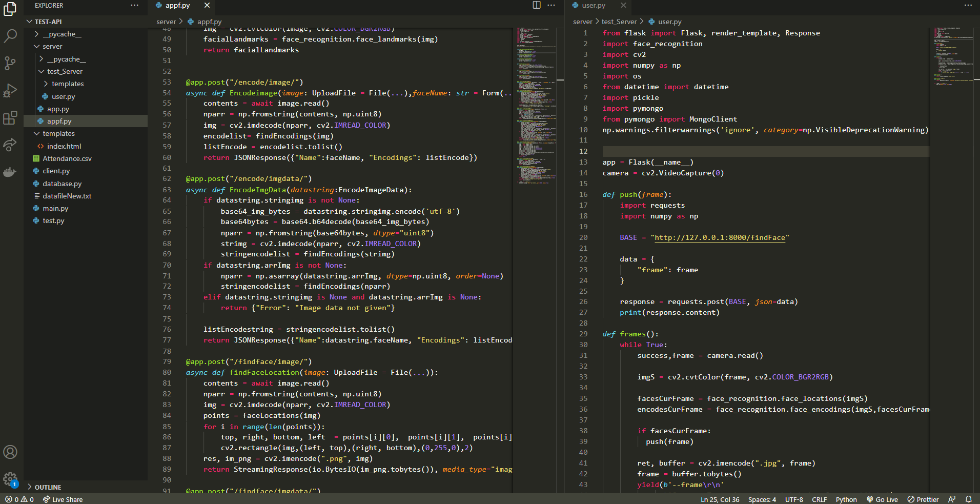This screenshot has width=980, height=504.
Task: Click the feedback icon in status bar
Action: coord(952,499)
